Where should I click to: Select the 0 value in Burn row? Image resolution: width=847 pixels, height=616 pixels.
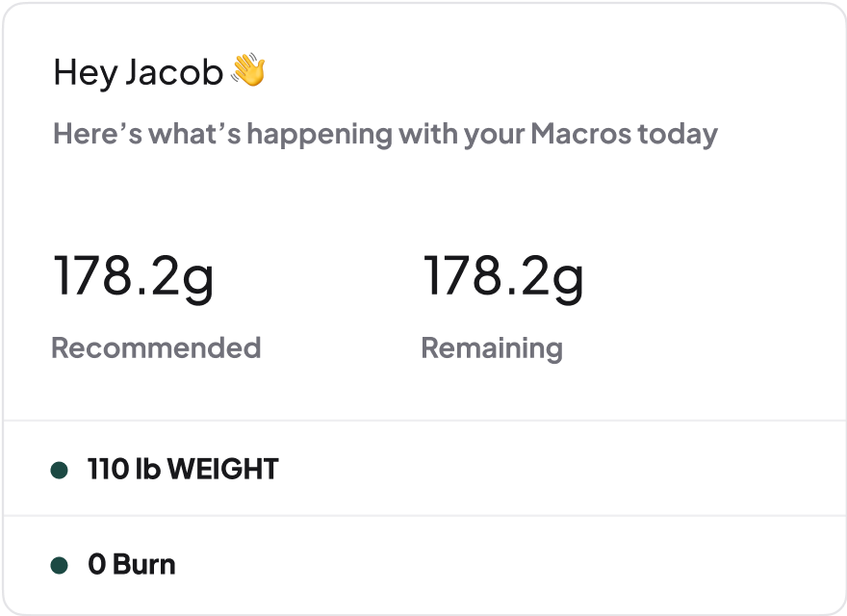tap(95, 565)
